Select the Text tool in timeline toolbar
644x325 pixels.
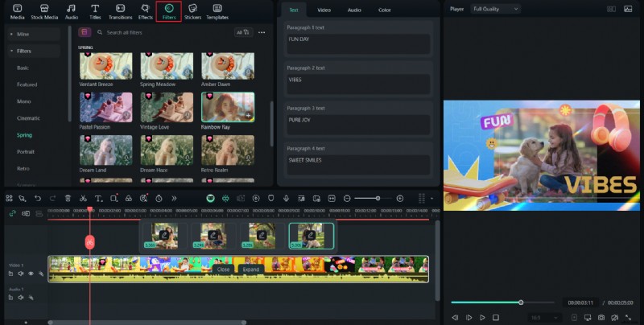coord(98,198)
